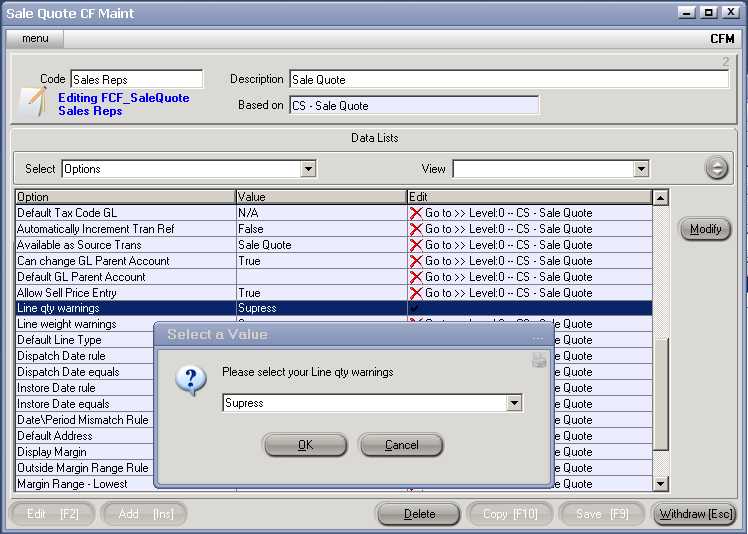Click False value for Automatically Increment Tran Ref
The height and width of the screenshot is (534, 748).
[322, 229]
